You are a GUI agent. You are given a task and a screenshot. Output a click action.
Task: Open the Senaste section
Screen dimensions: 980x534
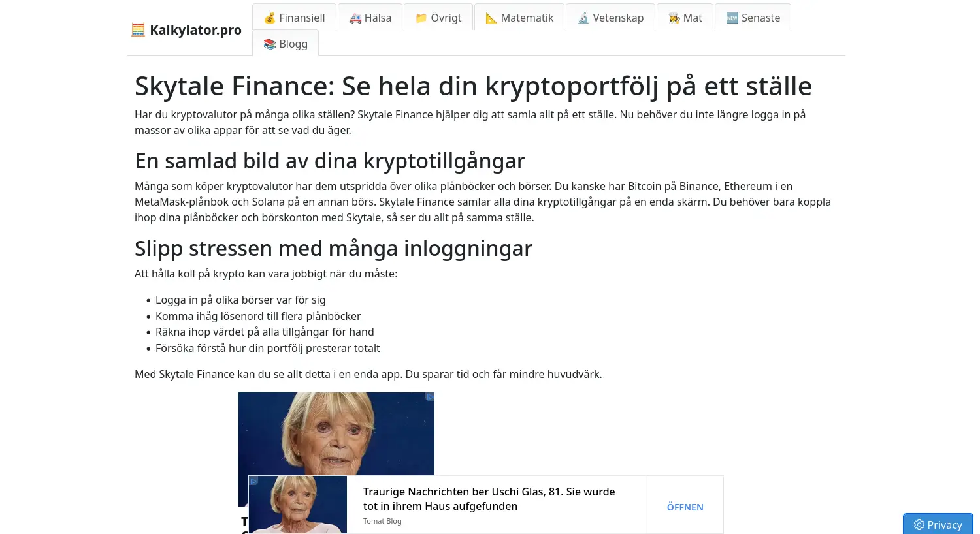(x=753, y=18)
